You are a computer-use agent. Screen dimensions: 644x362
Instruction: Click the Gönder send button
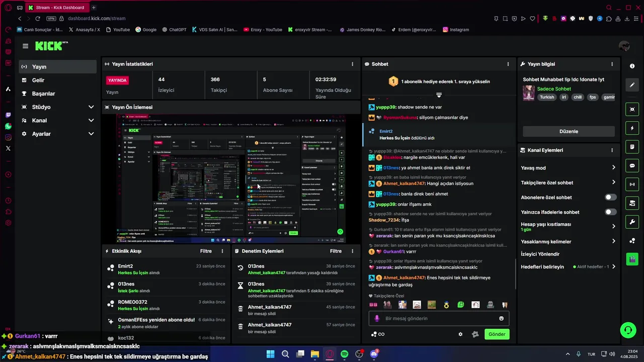coord(497,334)
